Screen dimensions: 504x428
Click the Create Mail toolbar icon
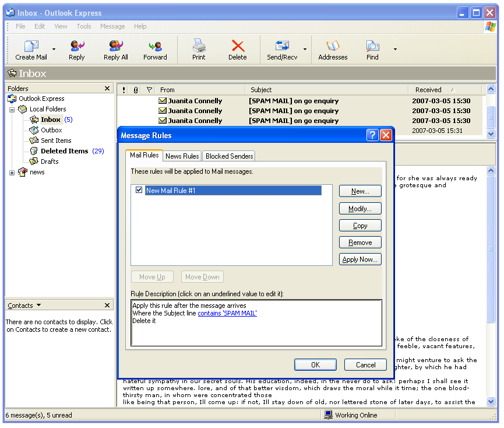coord(31,47)
